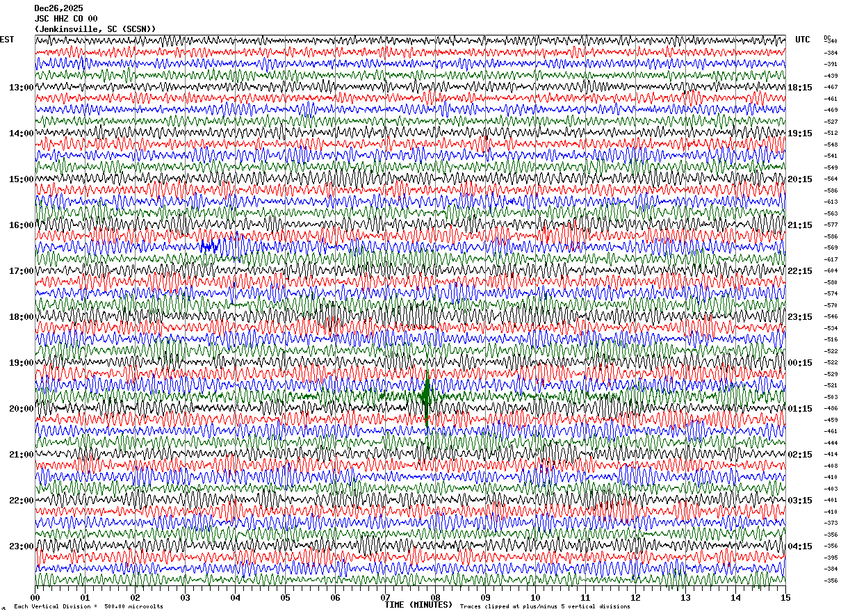Image resolution: width=841 pixels, height=616 pixels.
Task: Click the 19:15 UTC time label
Action: [x=800, y=133]
